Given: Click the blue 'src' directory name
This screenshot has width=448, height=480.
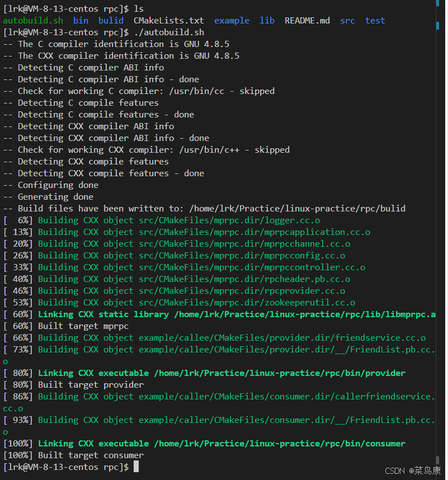Looking at the screenshot, I should coord(347,21).
